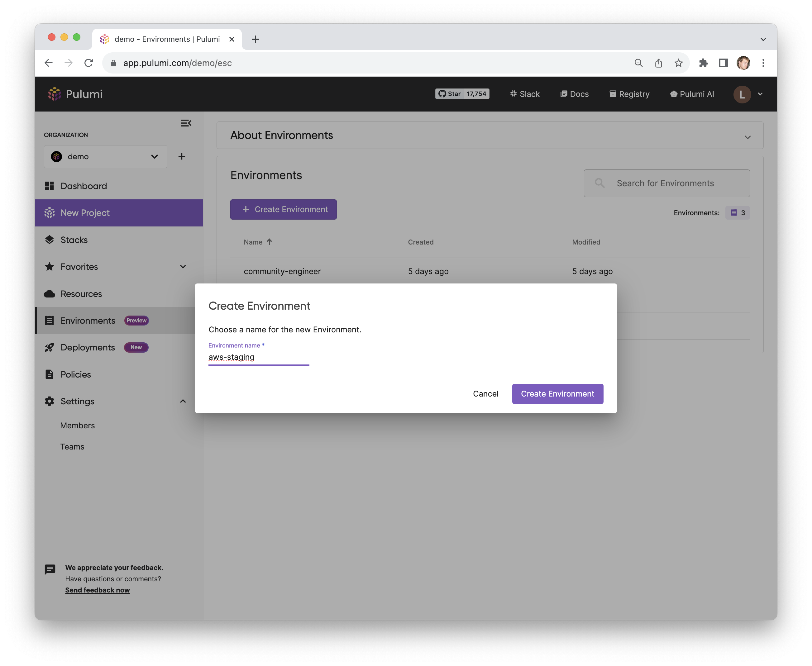Click the GitHub Star button

449,94
